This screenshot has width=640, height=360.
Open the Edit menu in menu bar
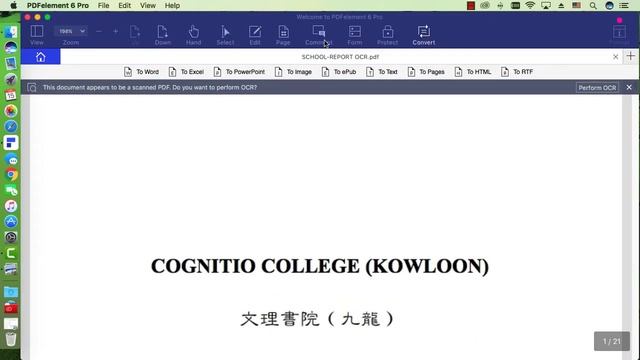pos(124,6)
